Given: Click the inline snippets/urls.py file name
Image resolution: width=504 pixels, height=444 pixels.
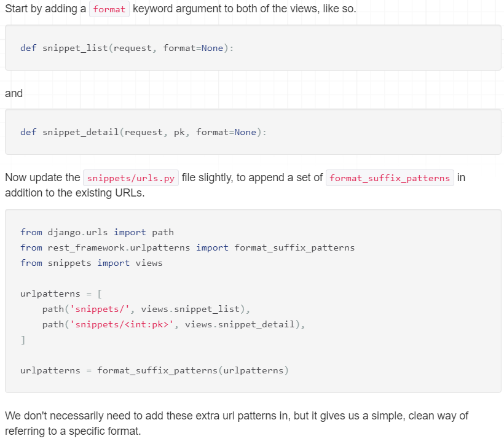Looking at the screenshot, I should pyautogui.click(x=130, y=178).
